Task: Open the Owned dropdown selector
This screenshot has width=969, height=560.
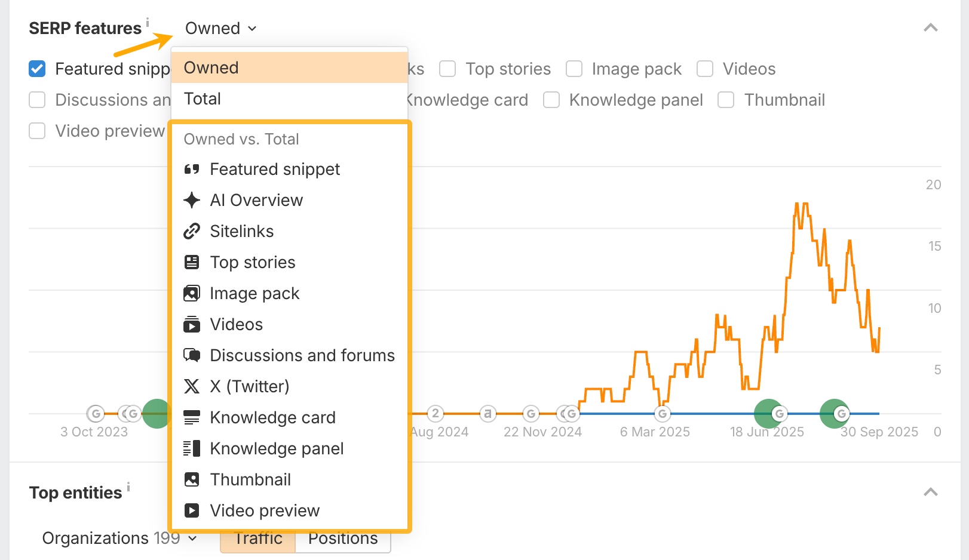Action: 220,29
